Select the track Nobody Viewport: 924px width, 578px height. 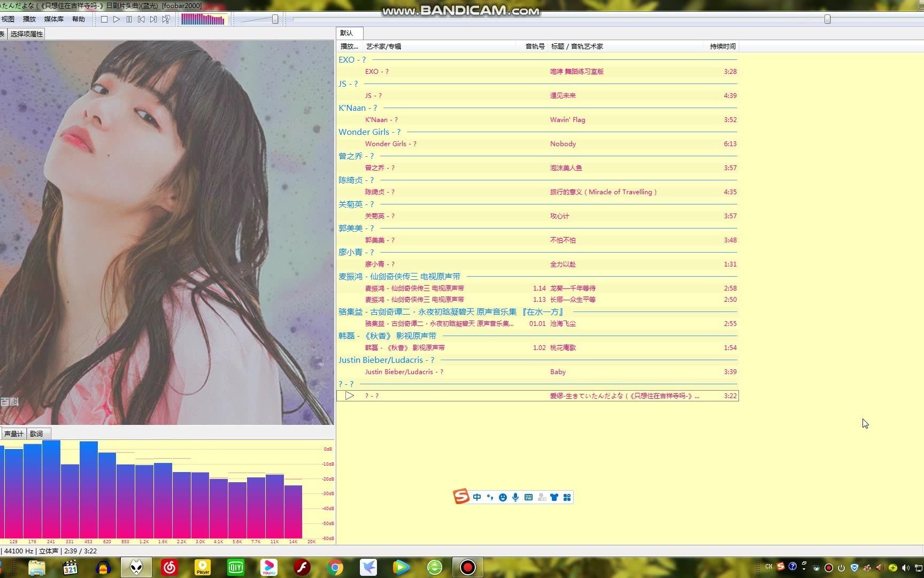point(537,144)
